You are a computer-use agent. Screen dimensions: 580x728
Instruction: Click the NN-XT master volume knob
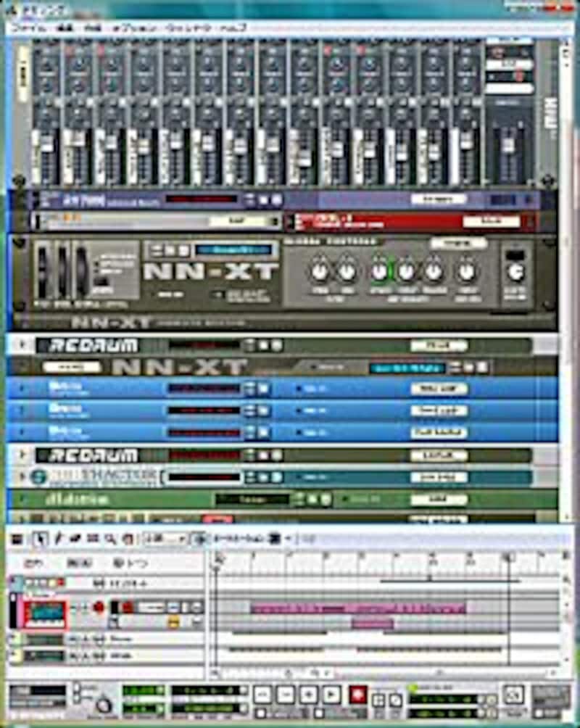(x=516, y=273)
